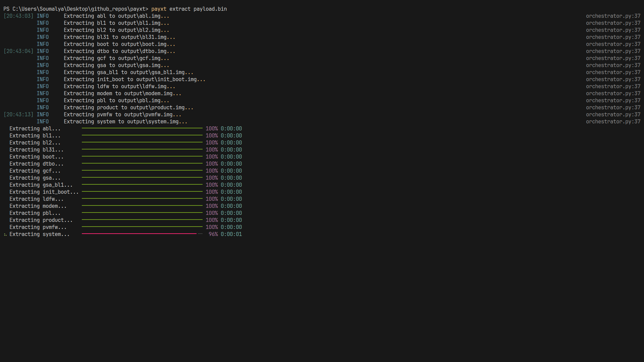The image size is (644, 362).
Task: Click log line 'Extracting gsa_bl1 to output\gsa_bl1.img...'
Action: [128, 72]
